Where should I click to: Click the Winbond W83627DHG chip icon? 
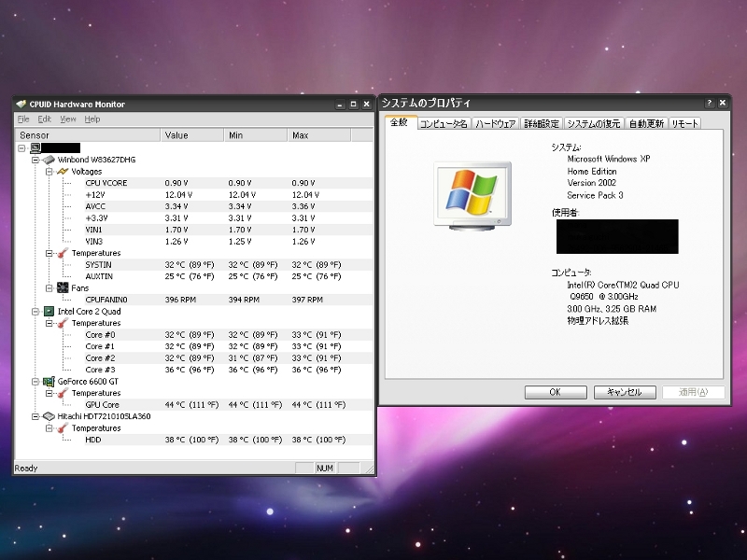coord(49,160)
